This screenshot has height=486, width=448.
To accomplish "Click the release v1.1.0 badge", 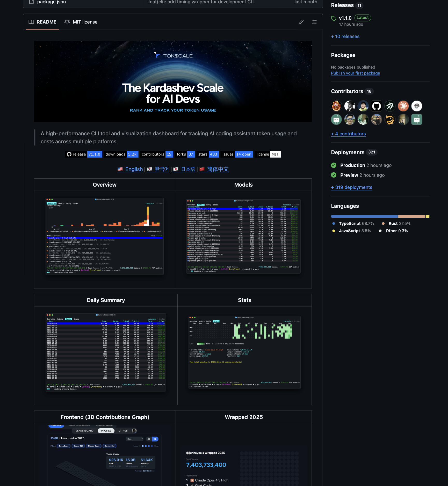I will (x=84, y=154).
